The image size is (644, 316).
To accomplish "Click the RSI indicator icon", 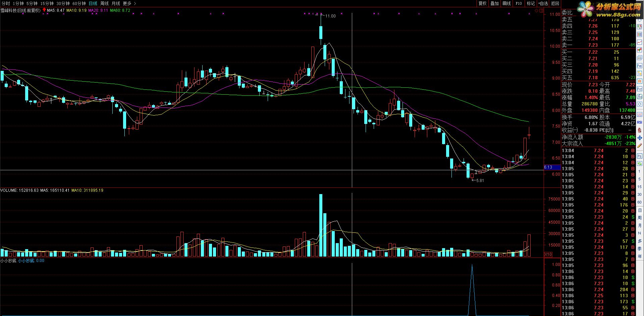I will [x=640, y=122].
